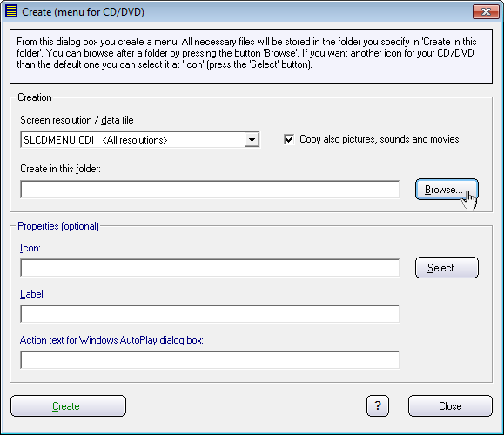The height and width of the screenshot is (435, 504).
Task: Click the Screen resolution / data file label
Action: [77, 120]
